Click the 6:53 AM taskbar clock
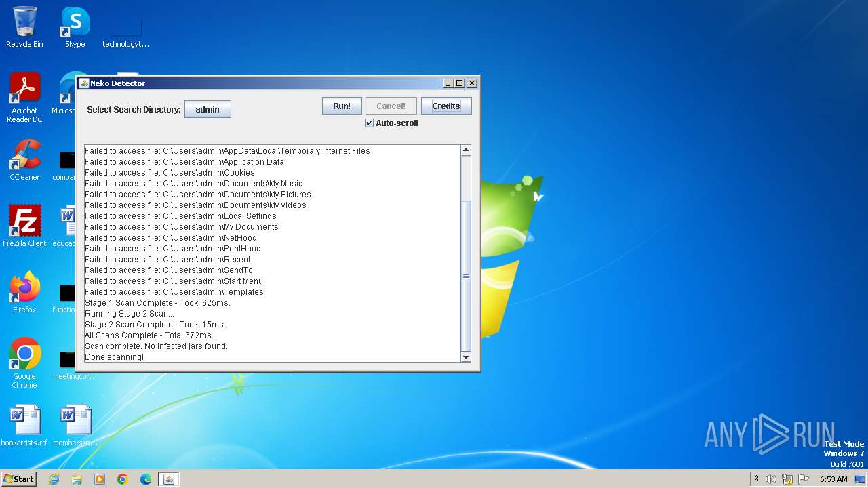 833,479
